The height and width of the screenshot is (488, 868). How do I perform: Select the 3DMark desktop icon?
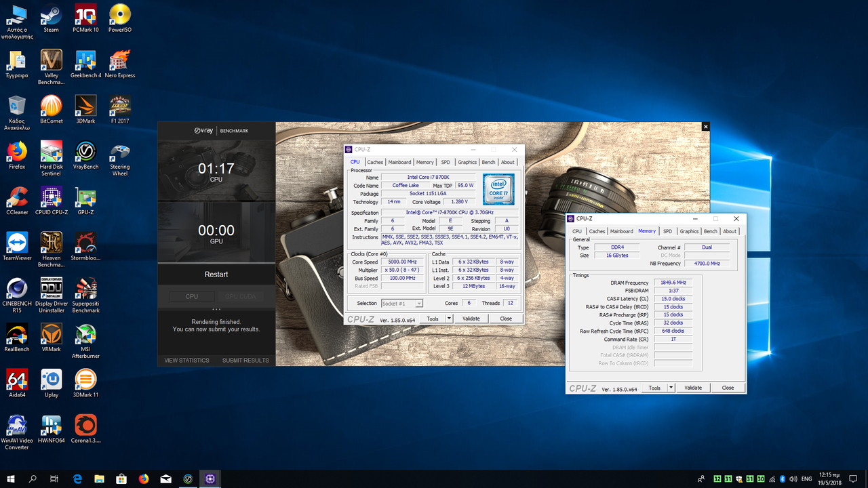point(85,109)
